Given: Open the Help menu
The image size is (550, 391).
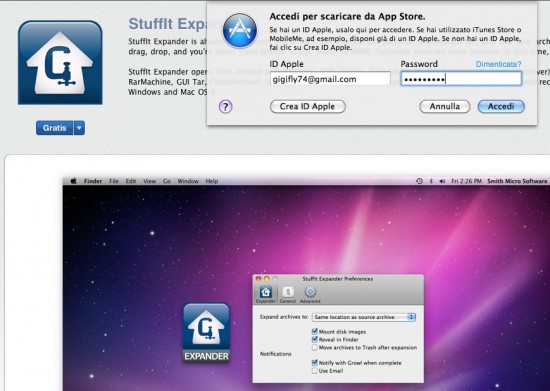Looking at the screenshot, I should coord(212,181).
